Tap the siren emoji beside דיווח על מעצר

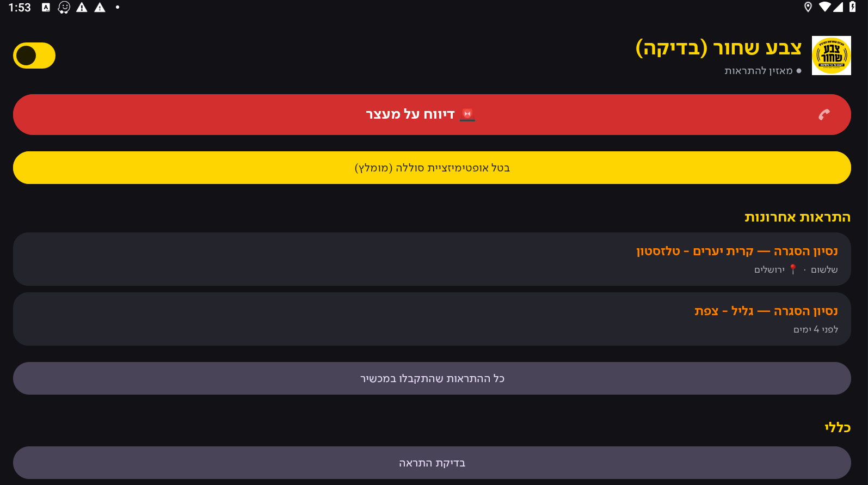[x=467, y=114]
